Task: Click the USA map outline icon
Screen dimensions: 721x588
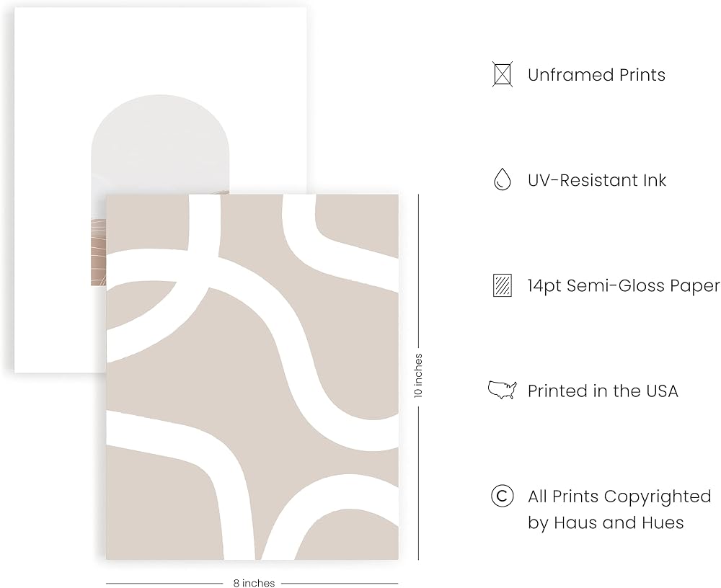Action: 502,391
